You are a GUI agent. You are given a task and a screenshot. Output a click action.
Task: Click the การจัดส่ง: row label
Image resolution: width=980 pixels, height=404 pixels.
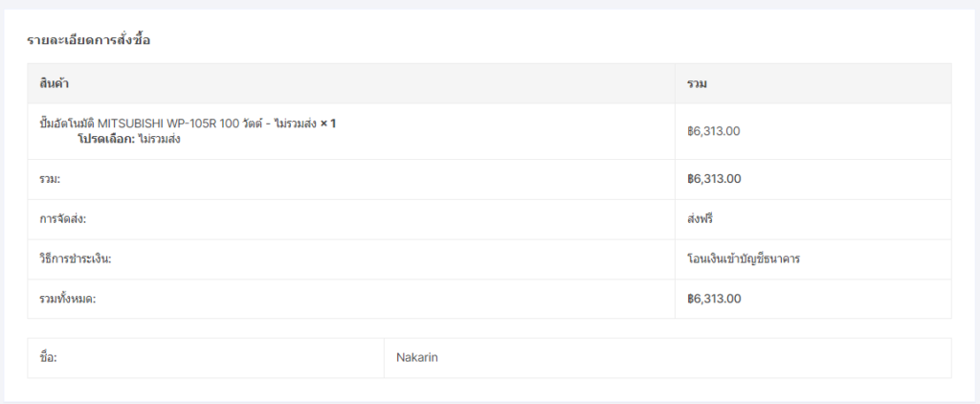pyautogui.click(x=61, y=219)
